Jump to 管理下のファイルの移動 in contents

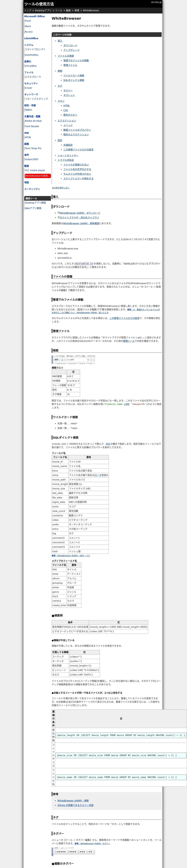click(x=76, y=61)
